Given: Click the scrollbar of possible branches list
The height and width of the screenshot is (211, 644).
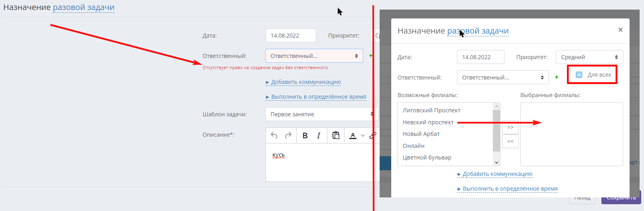Looking at the screenshot, I should pyautogui.click(x=496, y=130).
